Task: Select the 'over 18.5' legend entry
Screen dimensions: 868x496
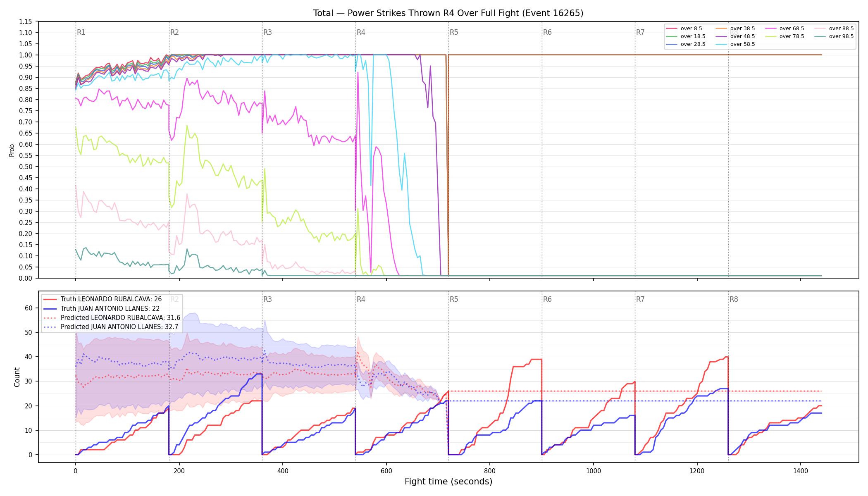Action: point(686,36)
